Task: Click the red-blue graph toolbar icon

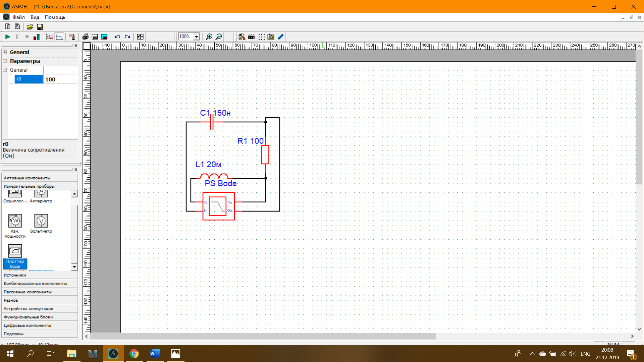Action: click(50, 37)
